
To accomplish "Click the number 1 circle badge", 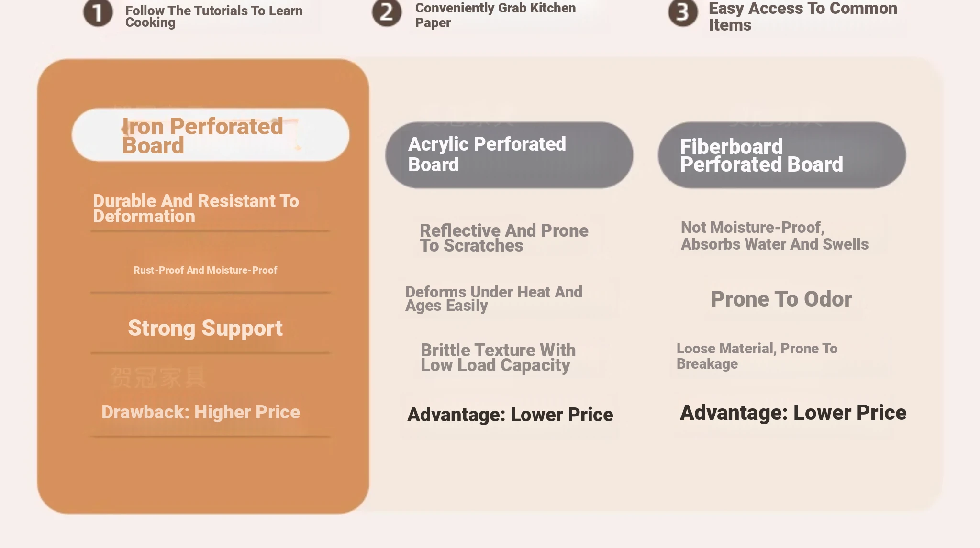I will (x=98, y=13).
